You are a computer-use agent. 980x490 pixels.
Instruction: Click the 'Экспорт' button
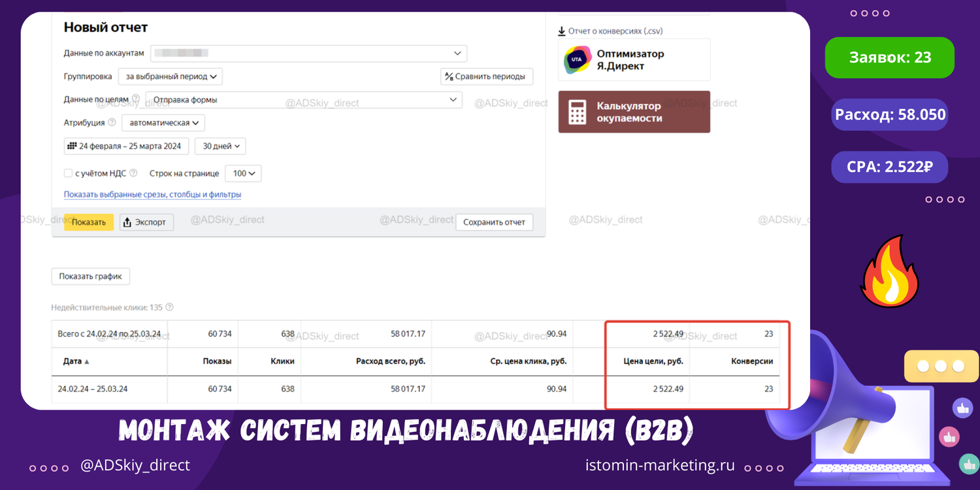[x=146, y=222]
